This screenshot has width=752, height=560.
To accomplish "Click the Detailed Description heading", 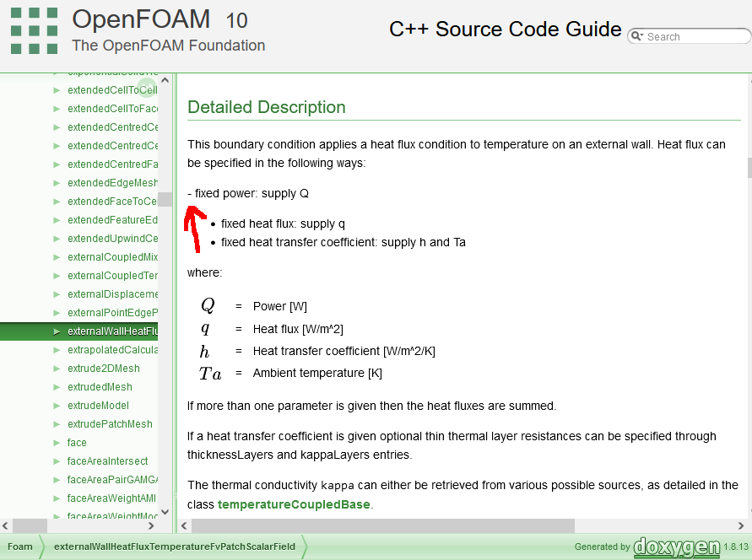I will tap(267, 107).
